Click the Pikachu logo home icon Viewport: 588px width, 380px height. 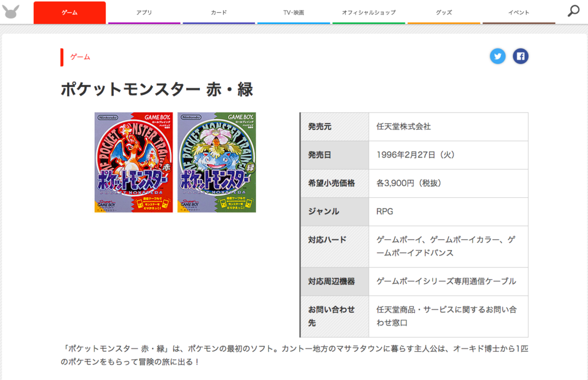point(11,11)
